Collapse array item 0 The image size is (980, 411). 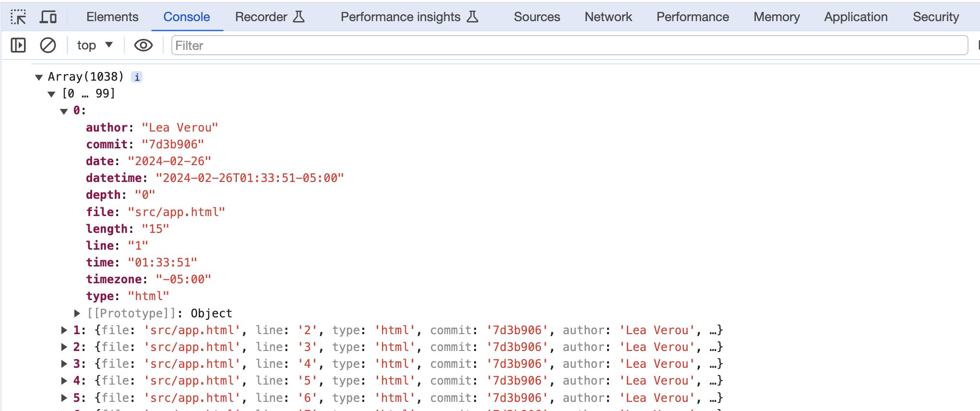click(64, 111)
